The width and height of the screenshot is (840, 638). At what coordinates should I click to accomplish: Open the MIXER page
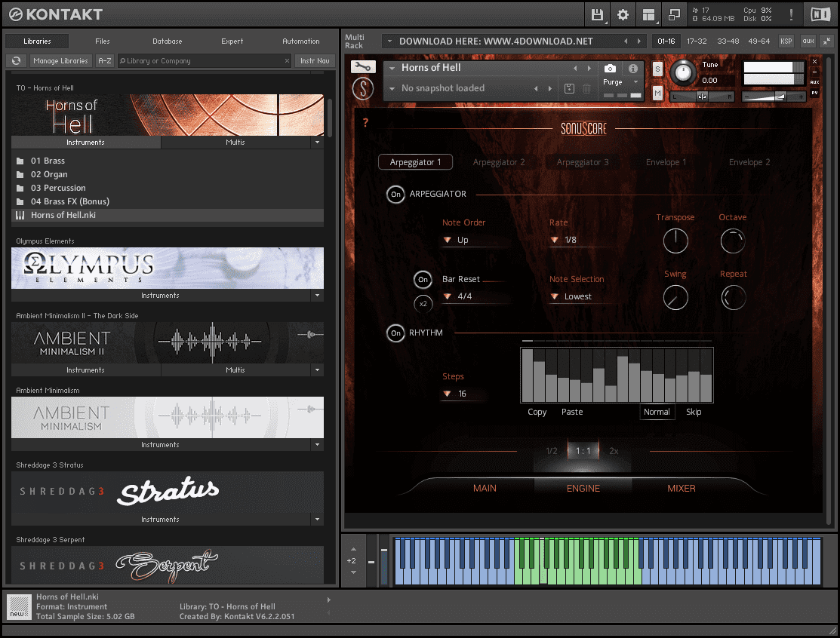(681, 488)
